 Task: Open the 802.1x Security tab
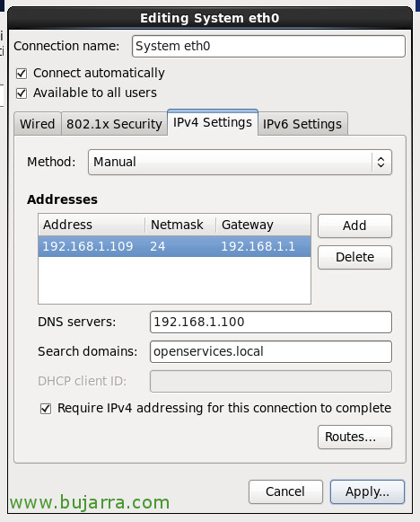pyautogui.click(x=114, y=124)
